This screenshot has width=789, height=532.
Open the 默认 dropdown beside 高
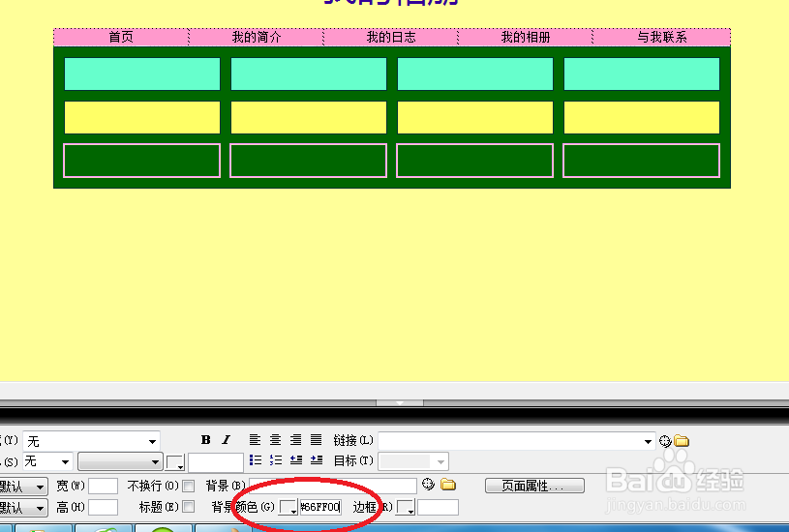tap(23, 508)
